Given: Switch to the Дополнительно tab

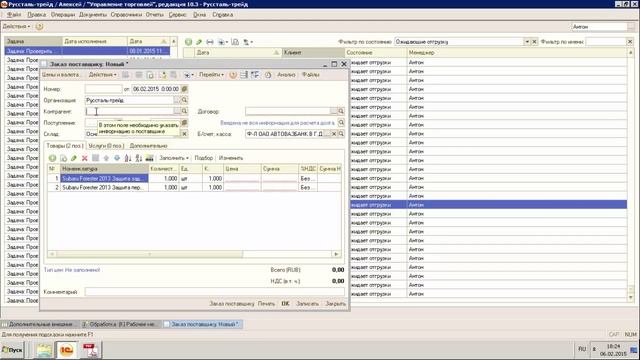Looking at the screenshot, I should pyautogui.click(x=148, y=146).
